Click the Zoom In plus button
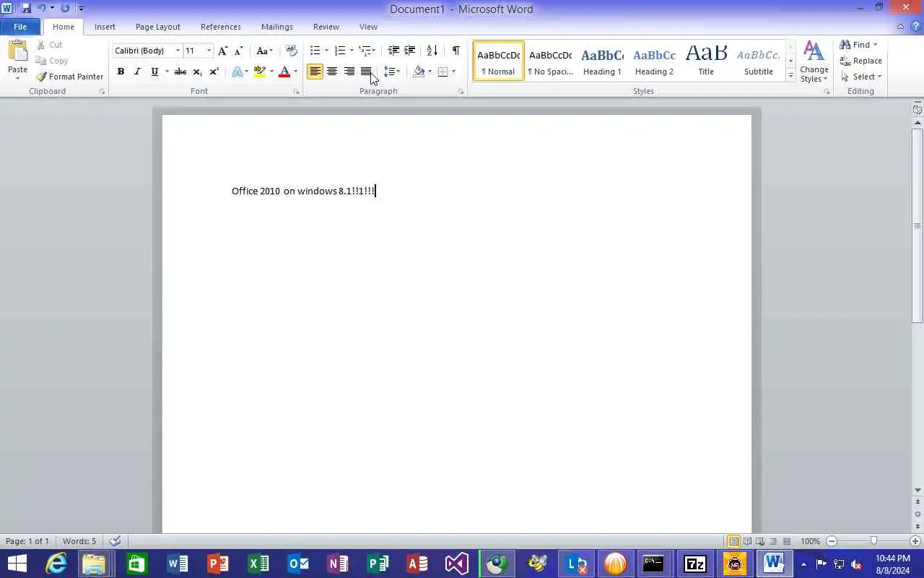The width and height of the screenshot is (924, 578). [x=915, y=541]
